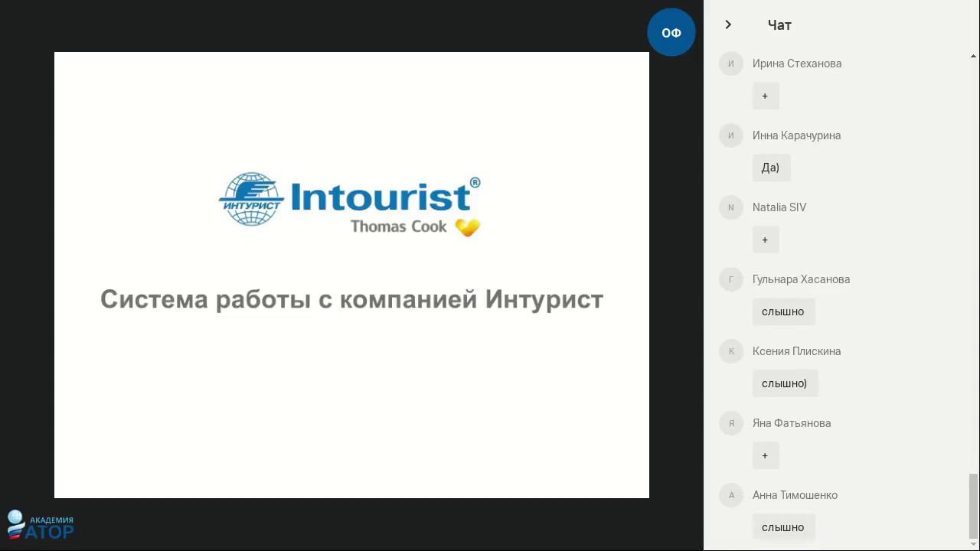Click the Thomas Cook text on the slide
Viewport: 980px width, 551px height.
click(x=398, y=227)
